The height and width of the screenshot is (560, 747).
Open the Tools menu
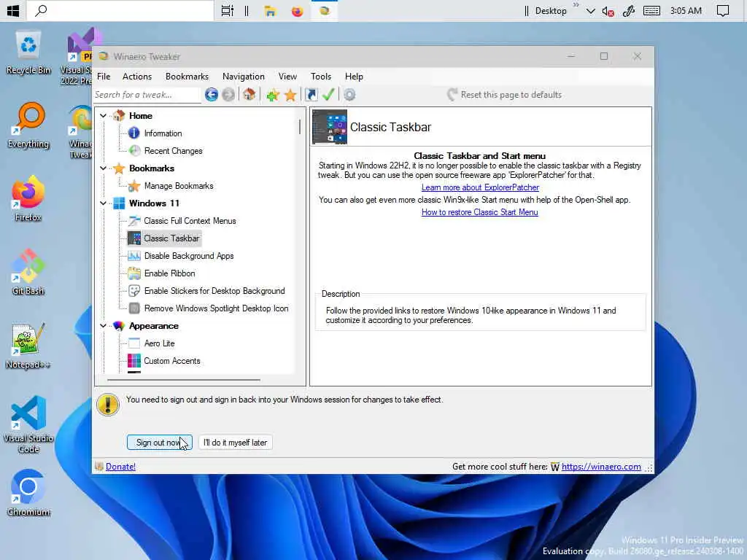pyautogui.click(x=321, y=77)
